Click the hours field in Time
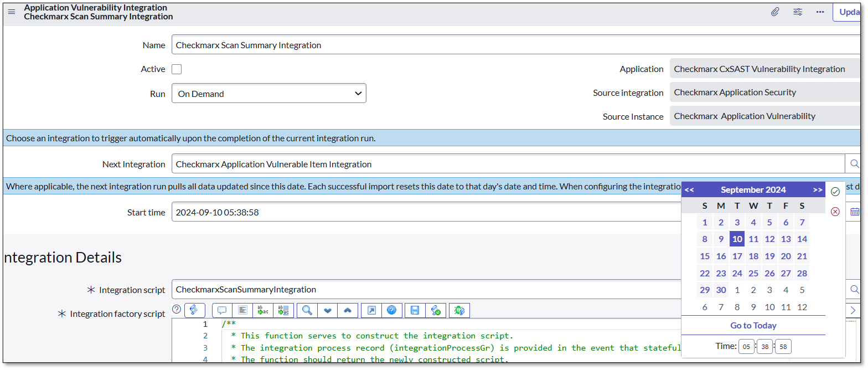Viewport: 868px width, 370px height. (x=746, y=347)
